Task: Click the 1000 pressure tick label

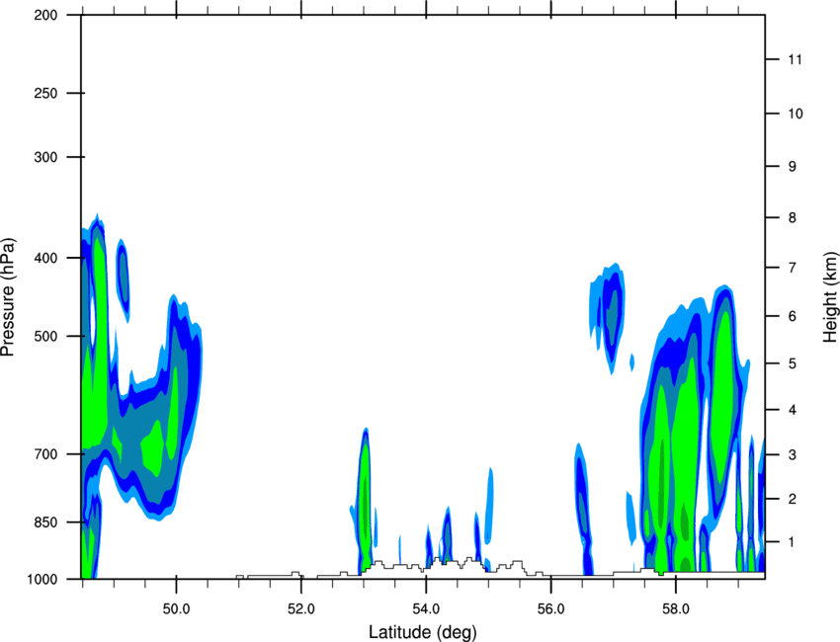Action: (x=42, y=579)
